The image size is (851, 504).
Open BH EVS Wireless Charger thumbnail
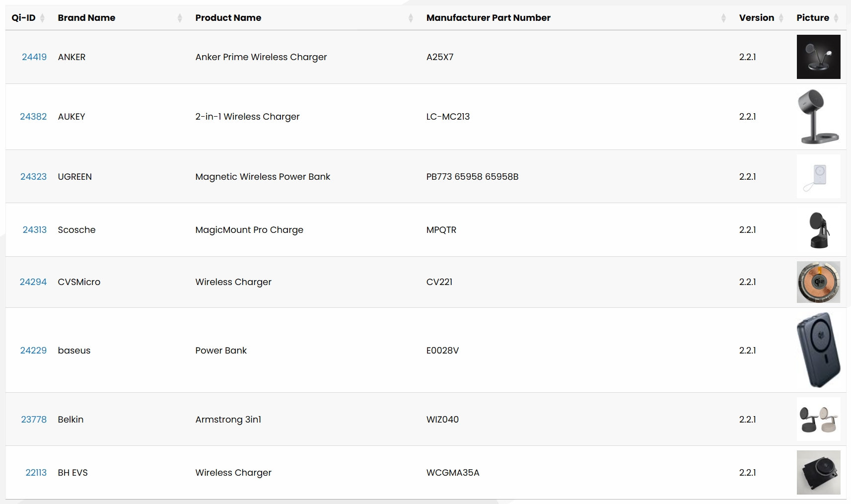click(818, 472)
